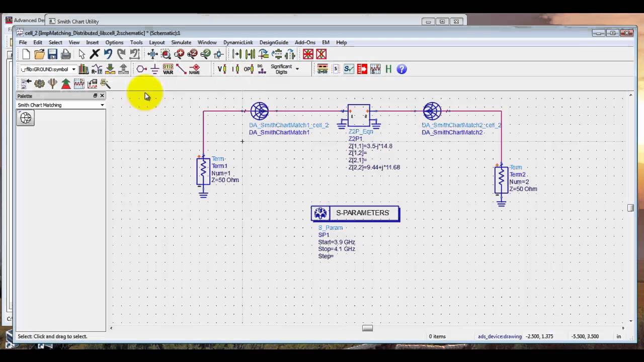Image resolution: width=644 pixels, height=362 pixels.
Task: Close the Palette panel
Action: tap(102, 96)
